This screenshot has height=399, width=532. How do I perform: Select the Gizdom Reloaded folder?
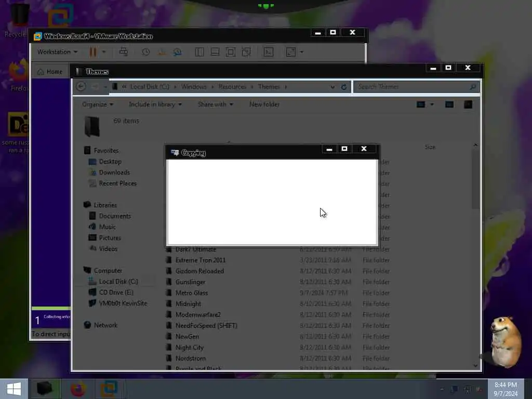coord(199,271)
